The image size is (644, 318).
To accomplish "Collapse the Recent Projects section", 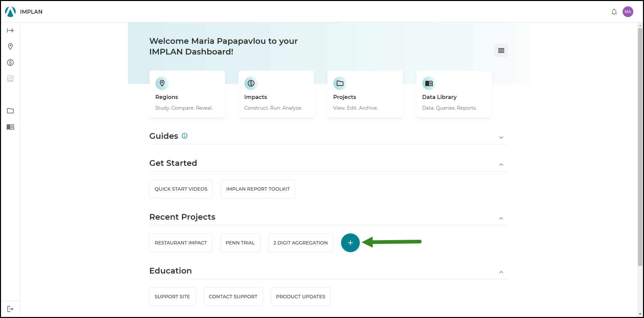I will point(501,218).
